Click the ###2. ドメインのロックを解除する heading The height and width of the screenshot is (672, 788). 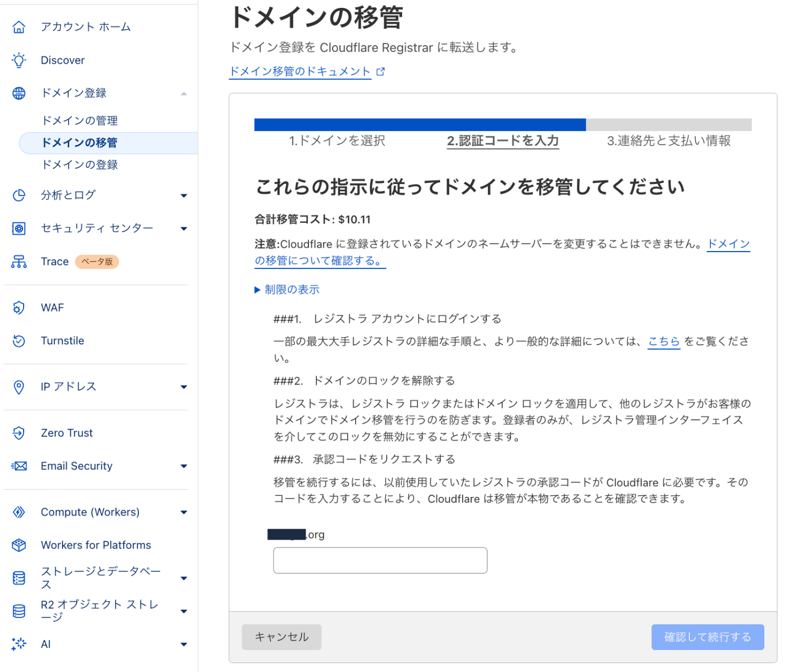[364, 381]
